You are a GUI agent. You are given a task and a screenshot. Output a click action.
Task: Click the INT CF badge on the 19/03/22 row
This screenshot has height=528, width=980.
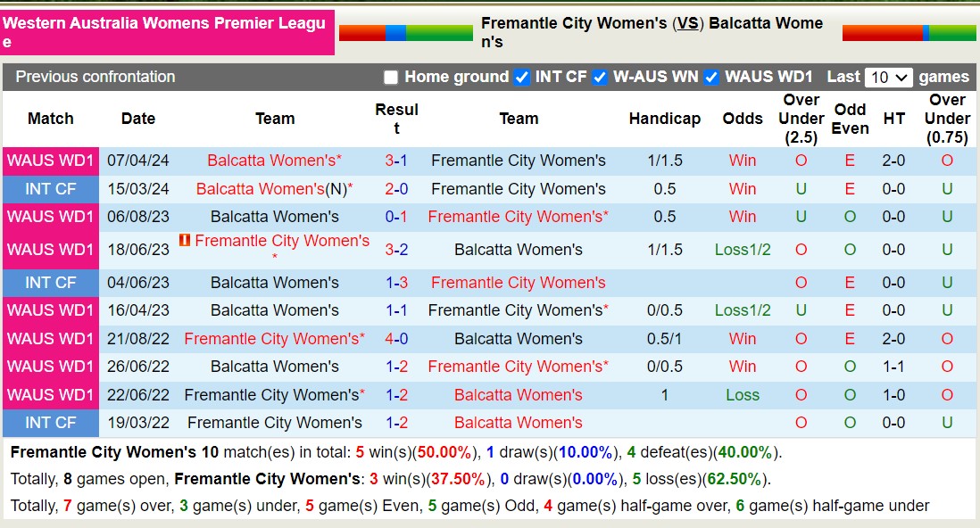[51, 423]
